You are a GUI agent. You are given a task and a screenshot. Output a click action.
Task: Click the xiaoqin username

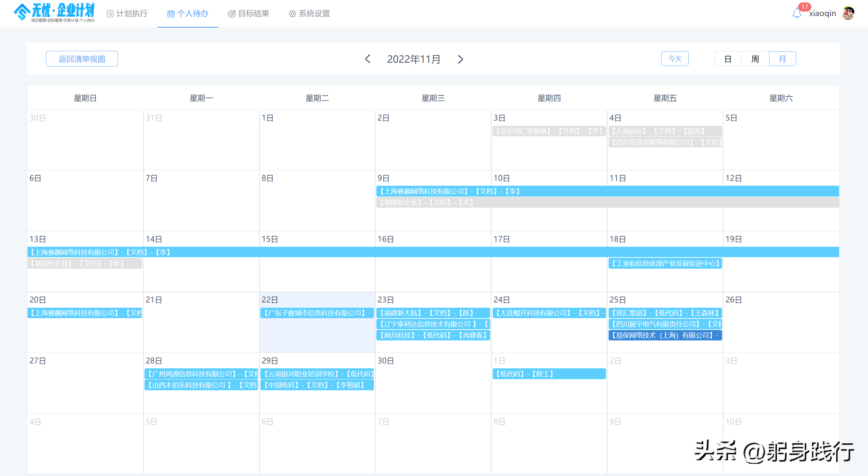tap(822, 13)
